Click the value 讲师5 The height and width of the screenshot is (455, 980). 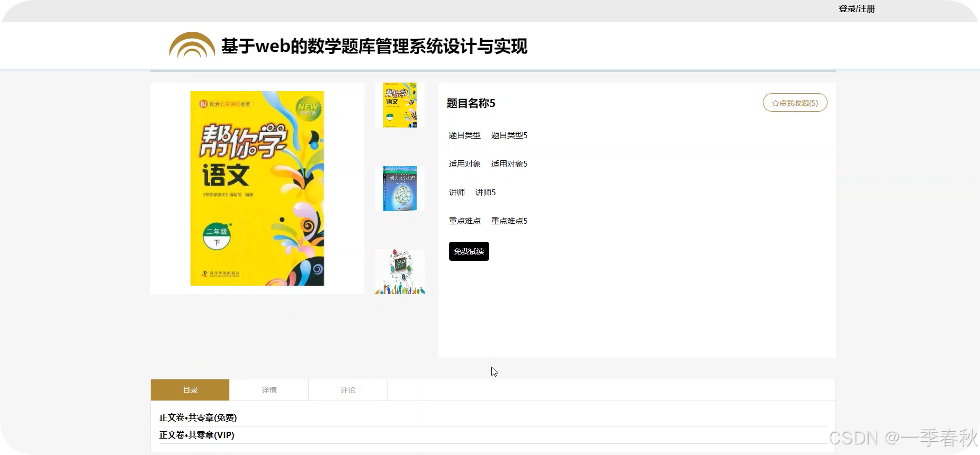pyautogui.click(x=485, y=192)
